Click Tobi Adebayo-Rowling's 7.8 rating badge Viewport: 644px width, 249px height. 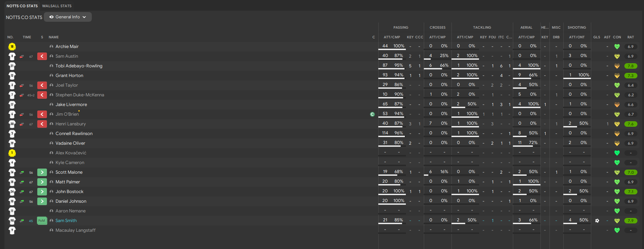(631, 66)
